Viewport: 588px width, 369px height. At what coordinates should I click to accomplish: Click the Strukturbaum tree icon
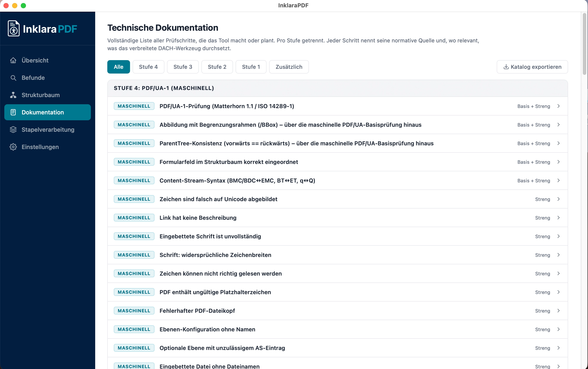click(x=13, y=95)
